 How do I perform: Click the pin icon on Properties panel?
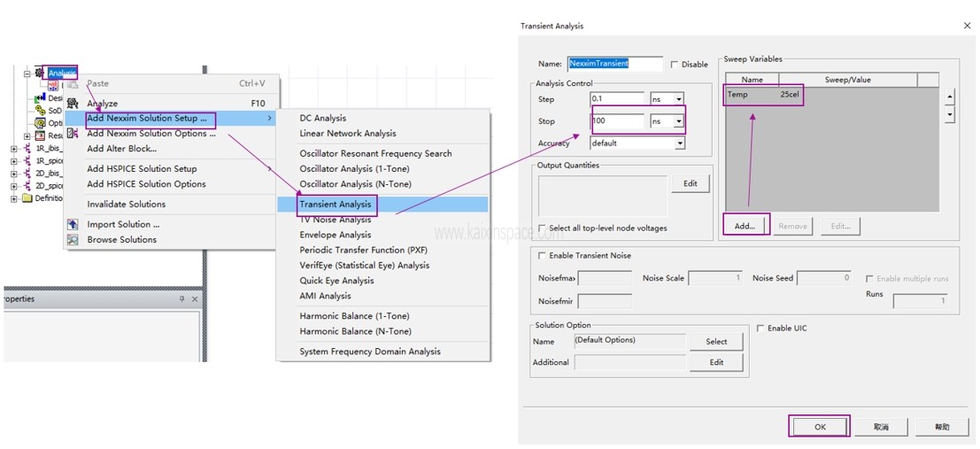click(182, 299)
